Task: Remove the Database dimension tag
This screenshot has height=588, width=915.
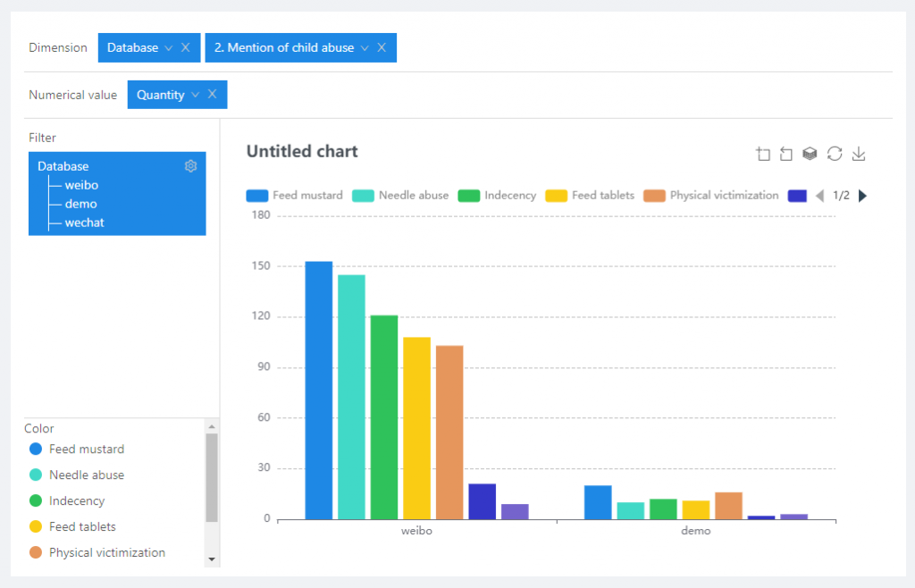Action: (186, 47)
